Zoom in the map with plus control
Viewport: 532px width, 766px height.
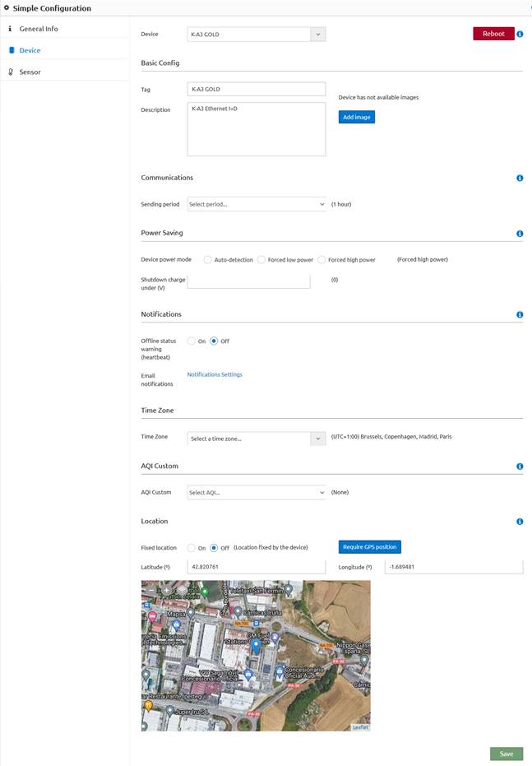pyautogui.click(x=166, y=590)
